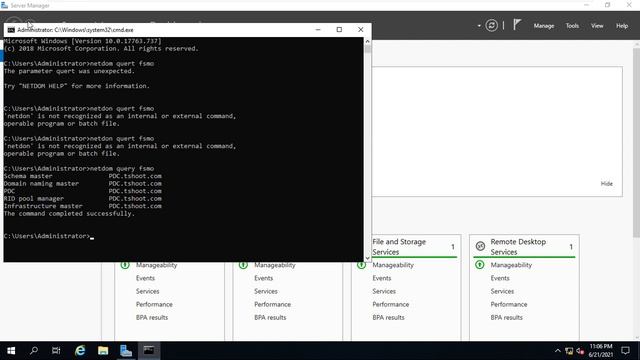The image size is (640, 360).
Task: Launch Internet Explorer from the taskbar
Action: pyautogui.click(x=80, y=351)
